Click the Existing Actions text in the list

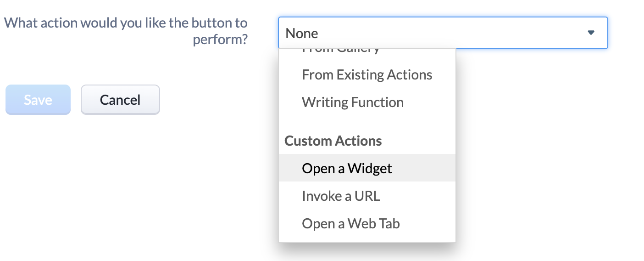[x=384, y=74]
